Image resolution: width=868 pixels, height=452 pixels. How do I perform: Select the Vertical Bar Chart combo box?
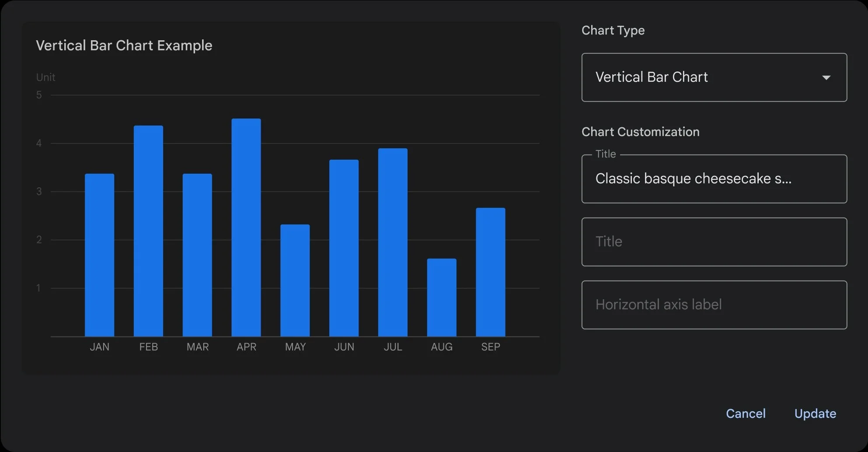(714, 77)
